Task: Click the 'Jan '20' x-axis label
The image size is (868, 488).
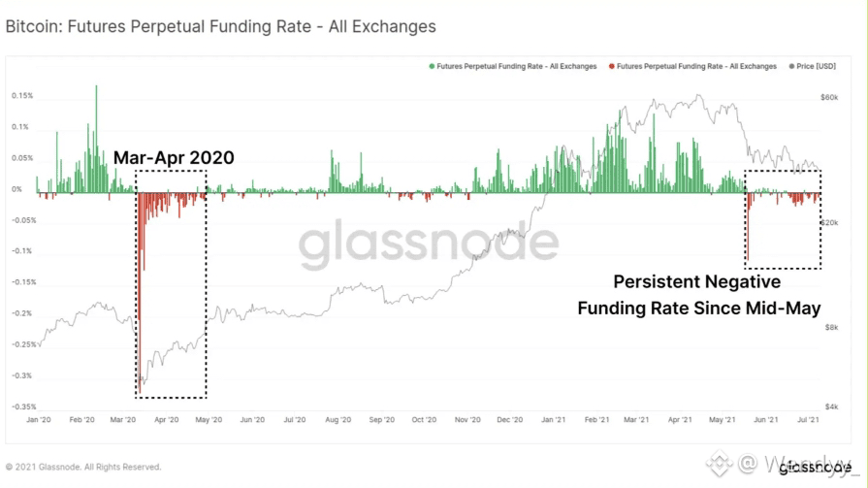Action: point(39,420)
